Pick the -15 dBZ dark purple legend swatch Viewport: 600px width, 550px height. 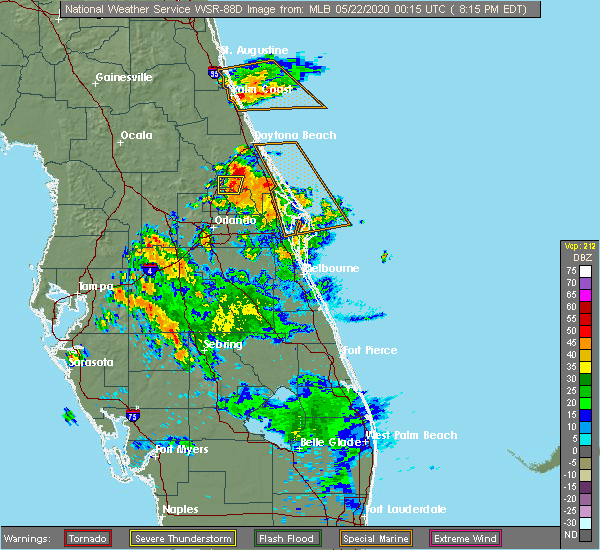click(x=585, y=487)
